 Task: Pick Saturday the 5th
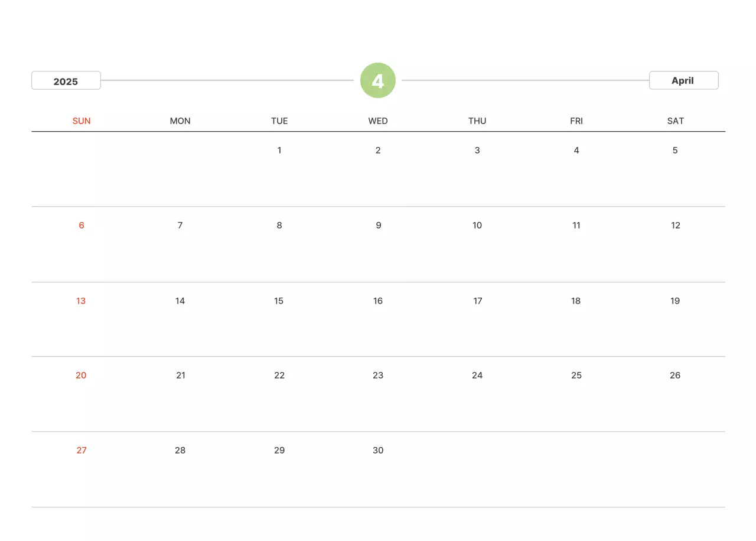pos(675,150)
